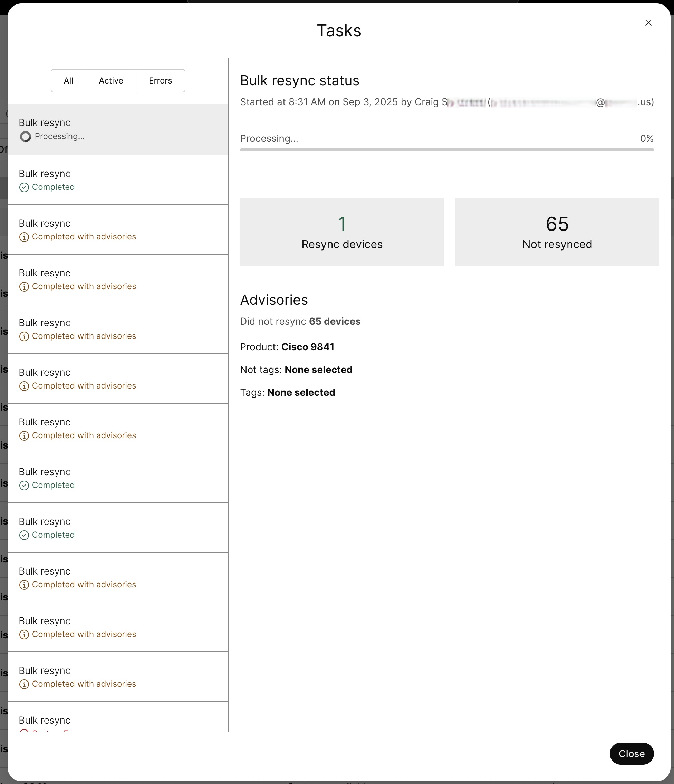This screenshot has width=674, height=784.
Task: Click the advisory info icon on fifth task
Action: [24, 336]
